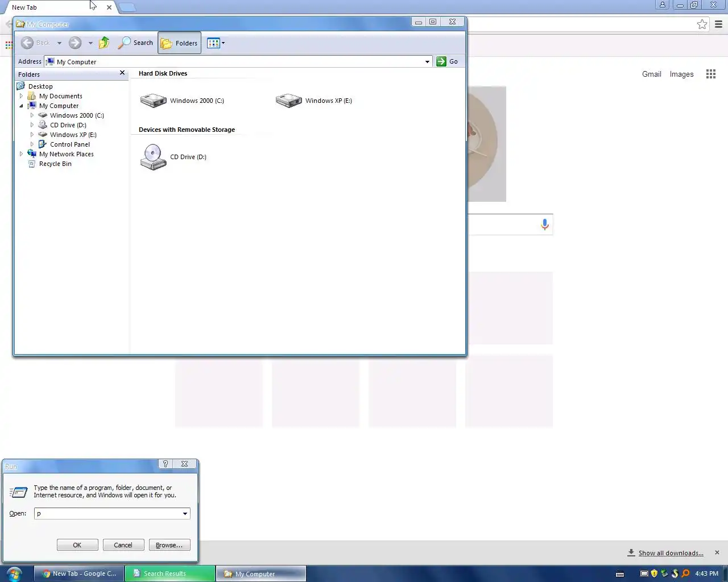Screen dimensions: 728x582
Task: Close the Chrome downloads bar
Action: pyautogui.click(x=717, y=552)
